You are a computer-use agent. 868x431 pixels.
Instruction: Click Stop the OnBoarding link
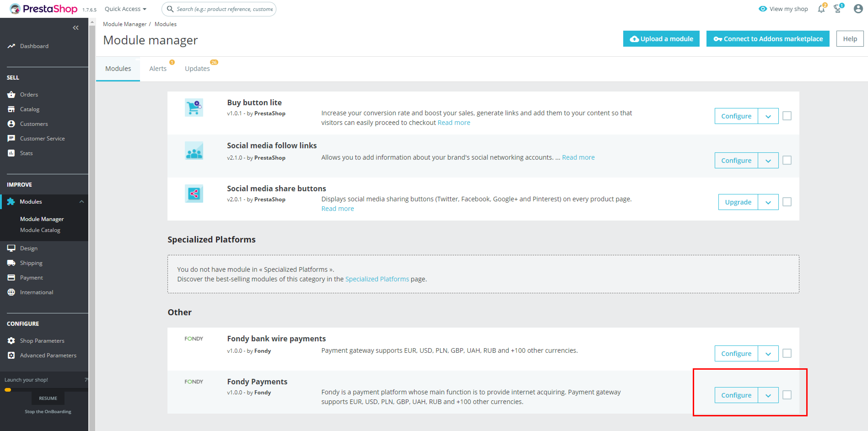[x=48, y=412]
